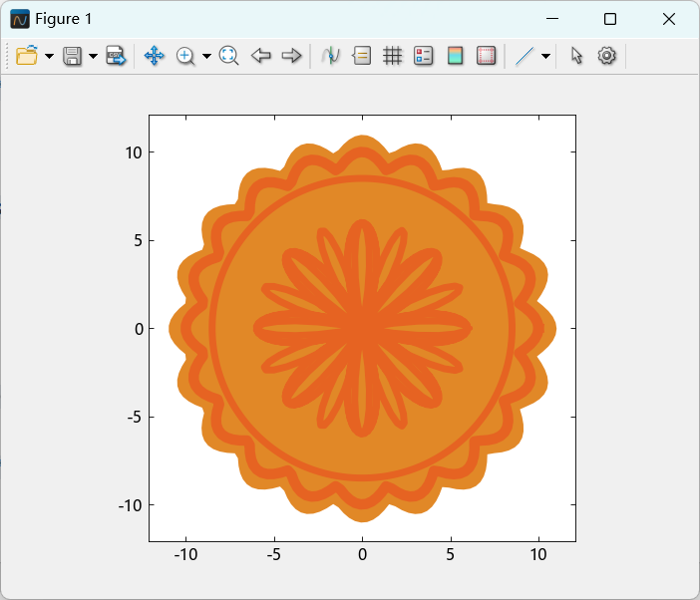The width and height of the screenshot is (700, 600).
Task: Click the data tip label icon
Action: pyautogui.click(x=362, y=56)
